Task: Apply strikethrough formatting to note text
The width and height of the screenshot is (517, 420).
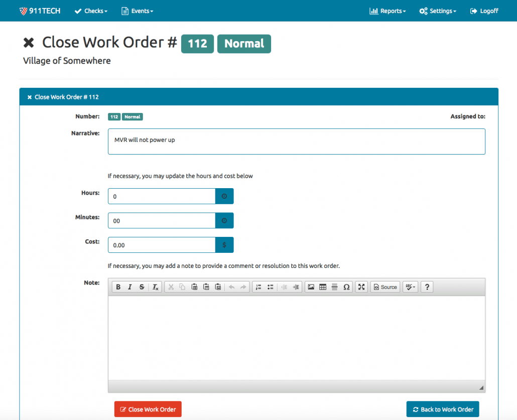Action: (x=142, y=287)
